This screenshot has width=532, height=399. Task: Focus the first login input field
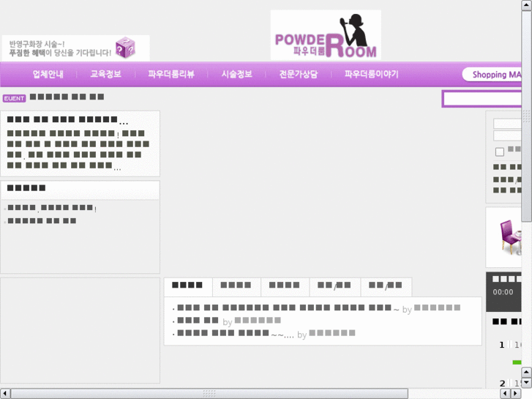(507, 124)
